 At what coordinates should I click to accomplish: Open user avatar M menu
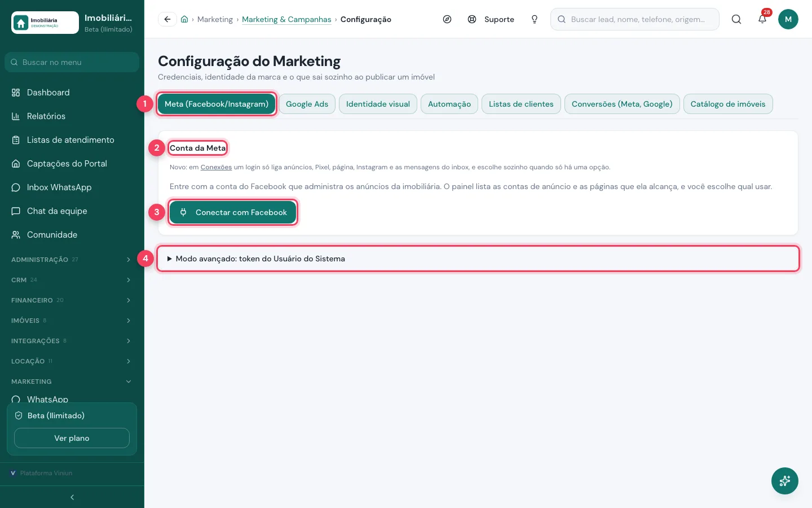coord(788,19)
